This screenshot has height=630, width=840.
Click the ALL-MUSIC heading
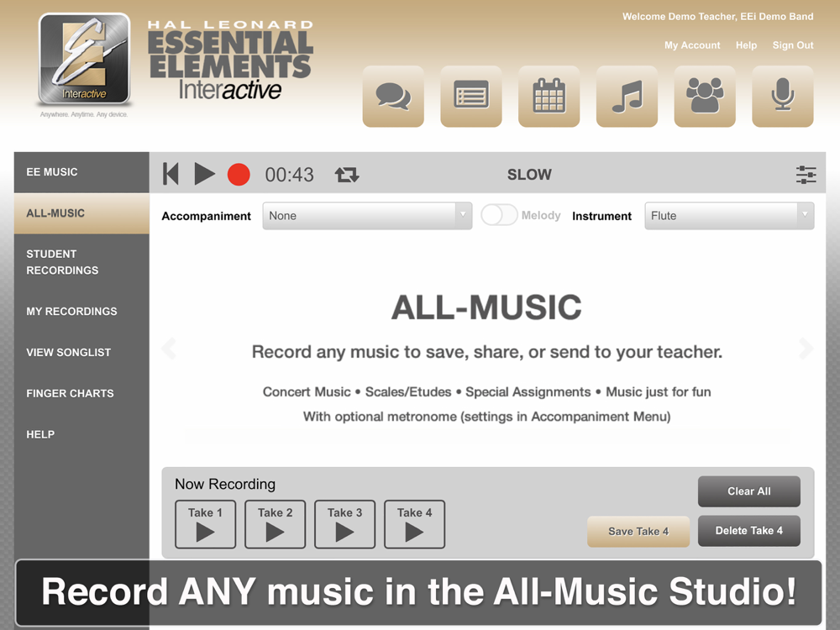(x=486, y=307)
